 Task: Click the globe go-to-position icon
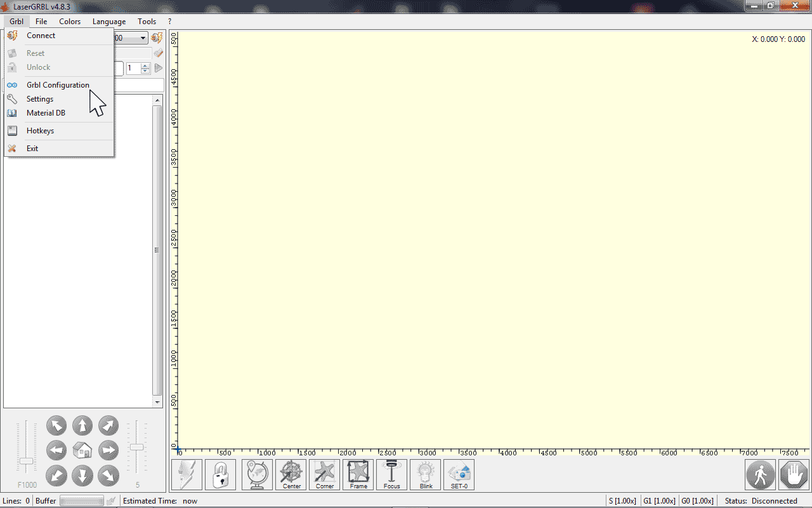(x=257, y=474)
